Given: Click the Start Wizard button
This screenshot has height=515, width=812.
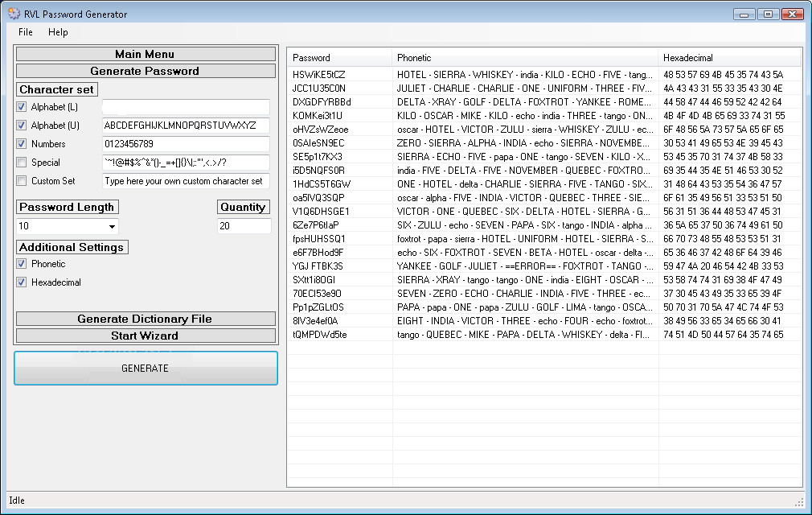Looking at the screenshot, I should pos(146,336).
